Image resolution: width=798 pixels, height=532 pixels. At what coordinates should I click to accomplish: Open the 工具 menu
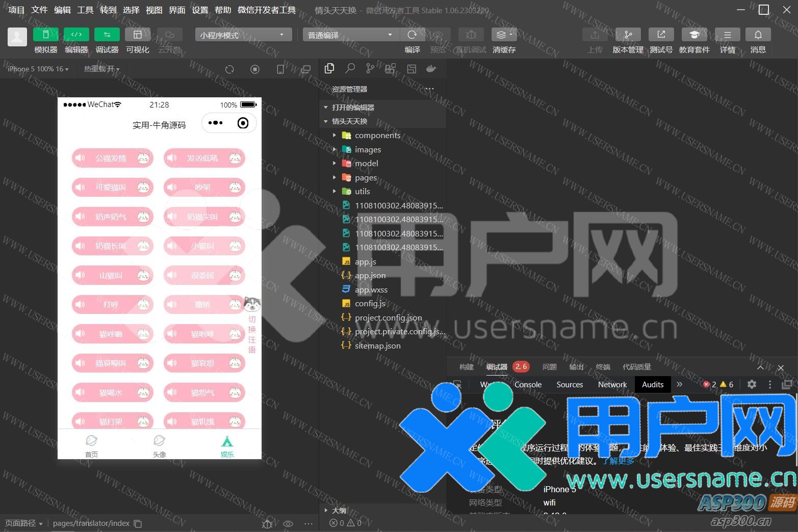pos(85,10)
